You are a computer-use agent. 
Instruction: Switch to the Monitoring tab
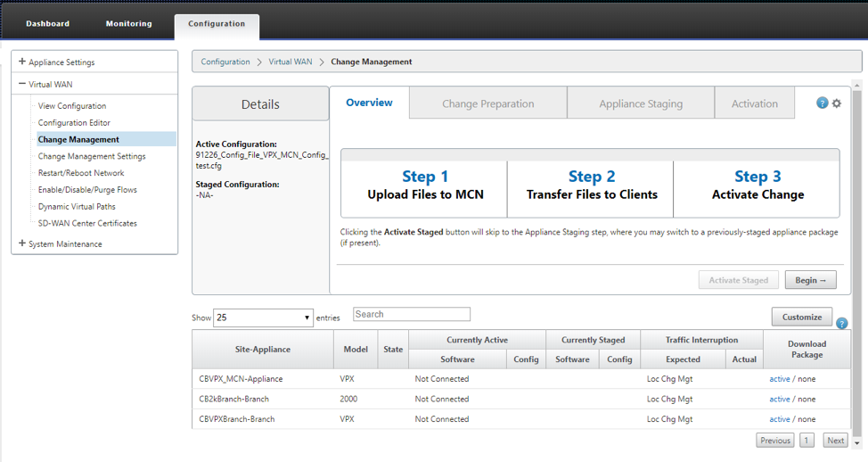[x=128, y=24]
